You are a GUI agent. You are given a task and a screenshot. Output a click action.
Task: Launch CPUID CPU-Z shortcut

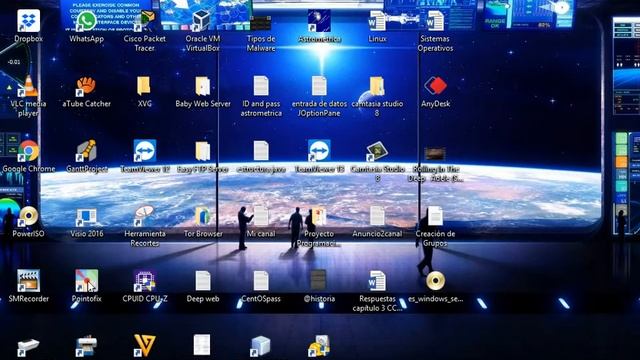[x=144, y=286]
